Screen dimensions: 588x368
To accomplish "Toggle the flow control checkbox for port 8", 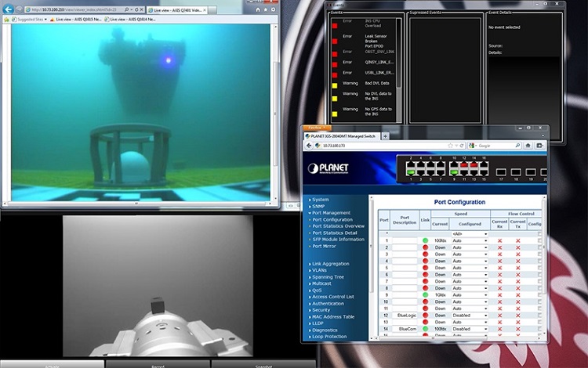I will [539, 288].
